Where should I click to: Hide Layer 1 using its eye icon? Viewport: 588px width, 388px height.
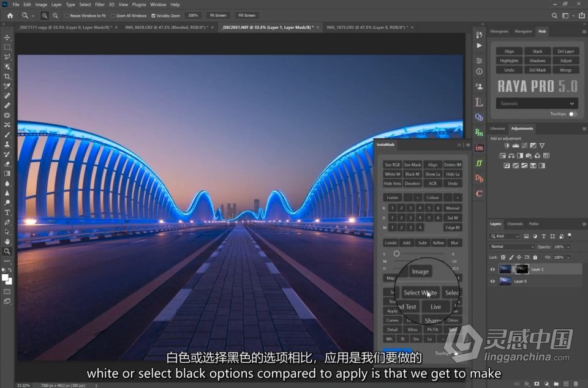(492, 269)
